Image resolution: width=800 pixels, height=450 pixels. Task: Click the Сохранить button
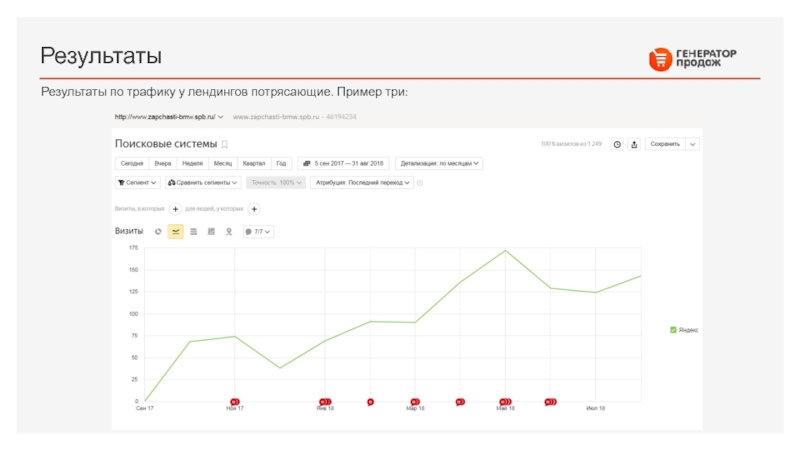click(666, 144)
